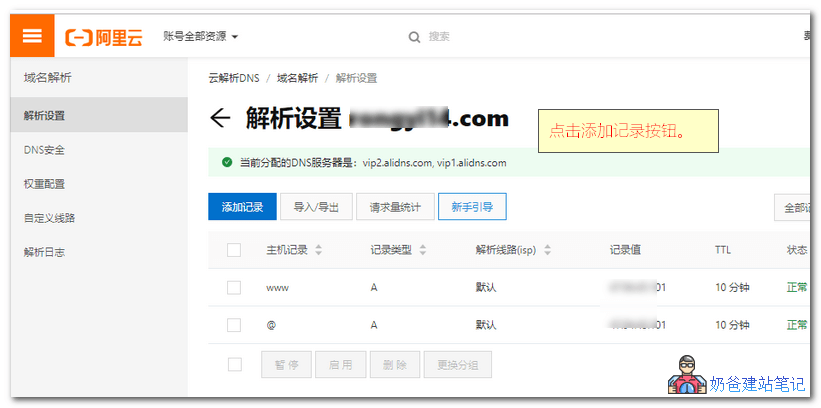Viewport: 821px width, 408px height.
Task: Sort by 记录类型 column arrows
Action: (423, 250)
